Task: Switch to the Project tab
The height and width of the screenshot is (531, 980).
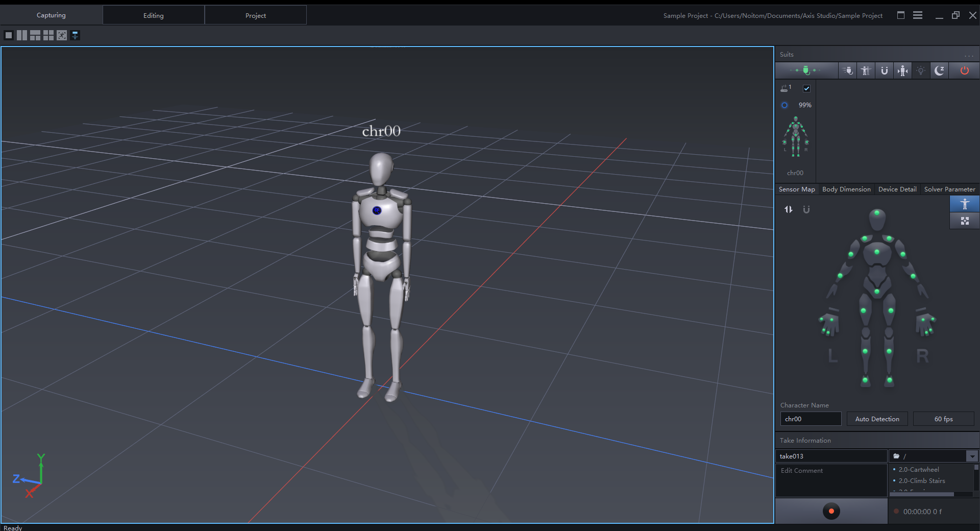Action: coord(256,15)
